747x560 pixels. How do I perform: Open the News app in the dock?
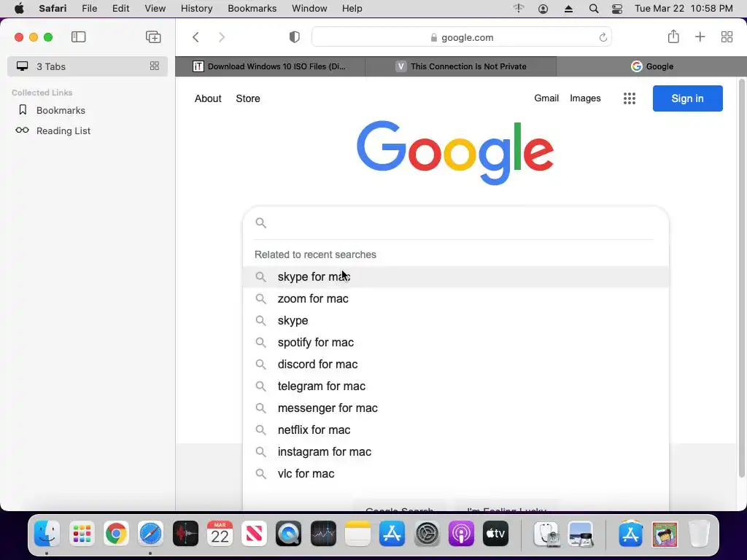[x=254, y=534]
